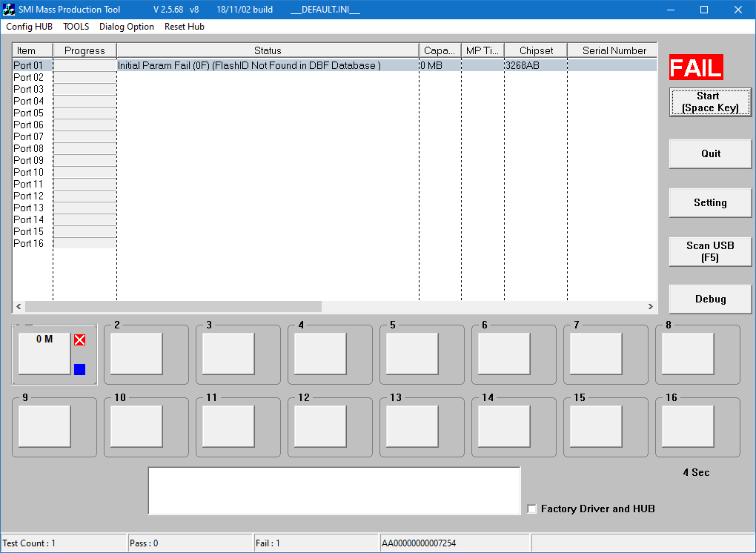The width and height of the screenshot is (756, 553).
Task: Click the port 6 slot button
Action: pyautogui.click(x=504, y=354)
